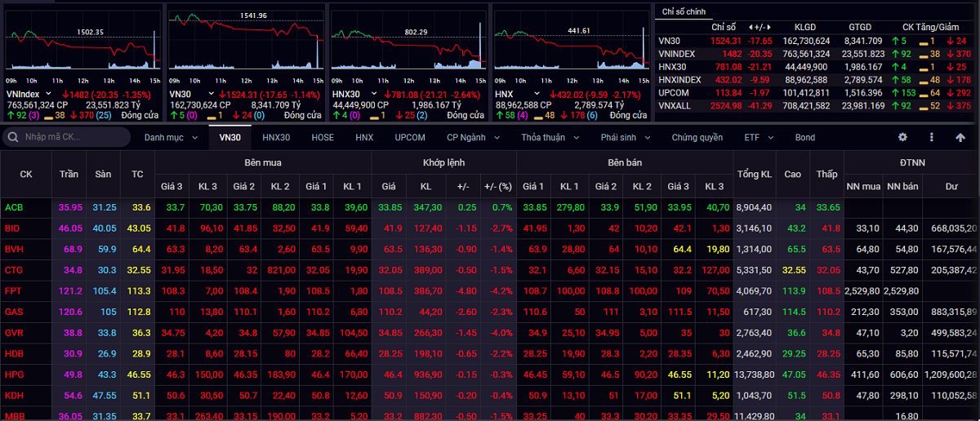Click the ACB stock symbol
The height and width of the screenshot is (421, 980).
pyautogui.click(x=14, y=207)
